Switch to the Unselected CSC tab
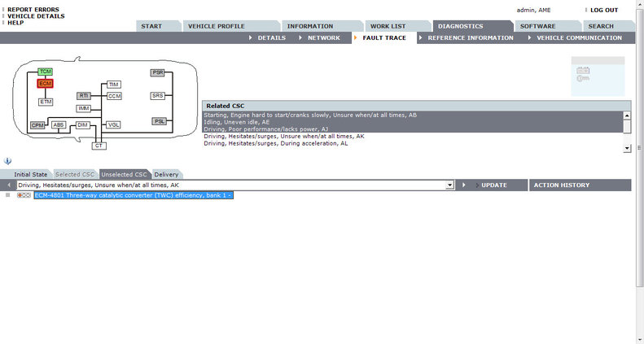This screenshot has width=644, height=344. pyautogui.click(x=125, y=174)
